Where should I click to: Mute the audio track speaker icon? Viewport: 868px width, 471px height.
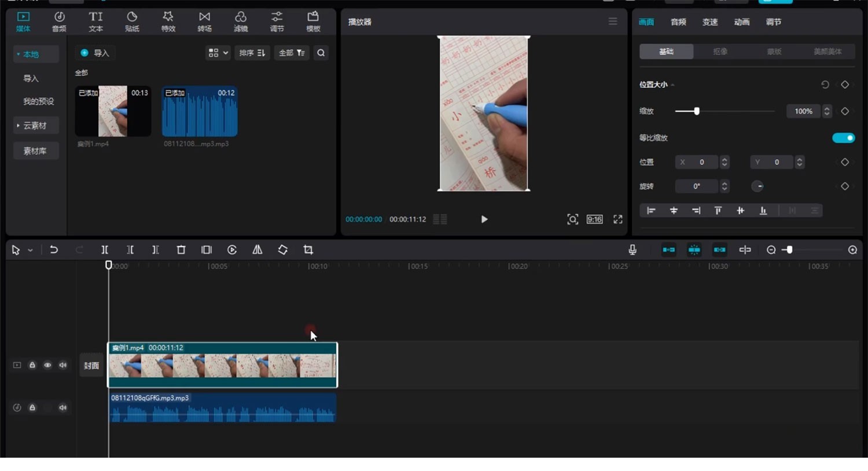(62, 407)
